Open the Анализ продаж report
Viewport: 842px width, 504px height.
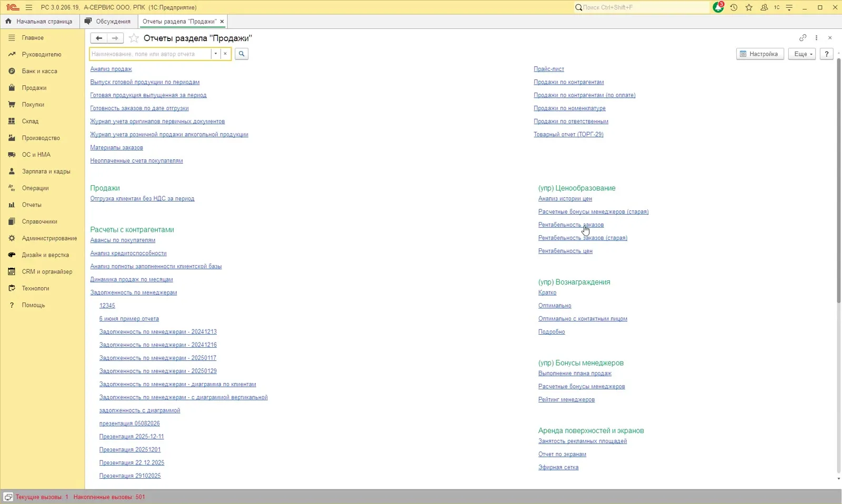click(x=111, y=69)
